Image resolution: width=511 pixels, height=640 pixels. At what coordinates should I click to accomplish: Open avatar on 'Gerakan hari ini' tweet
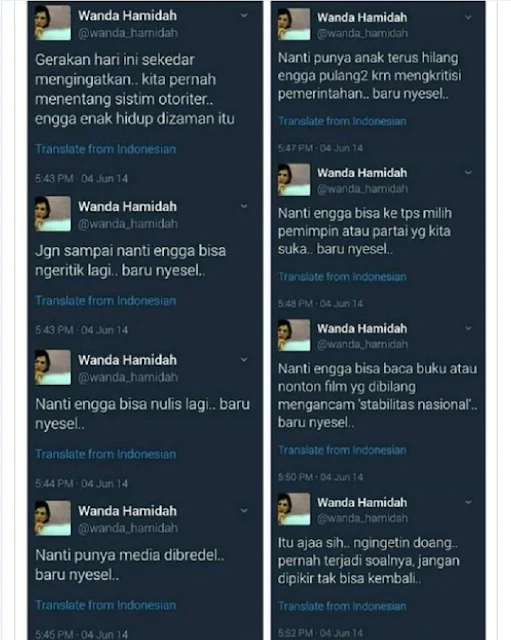(53, 23)
